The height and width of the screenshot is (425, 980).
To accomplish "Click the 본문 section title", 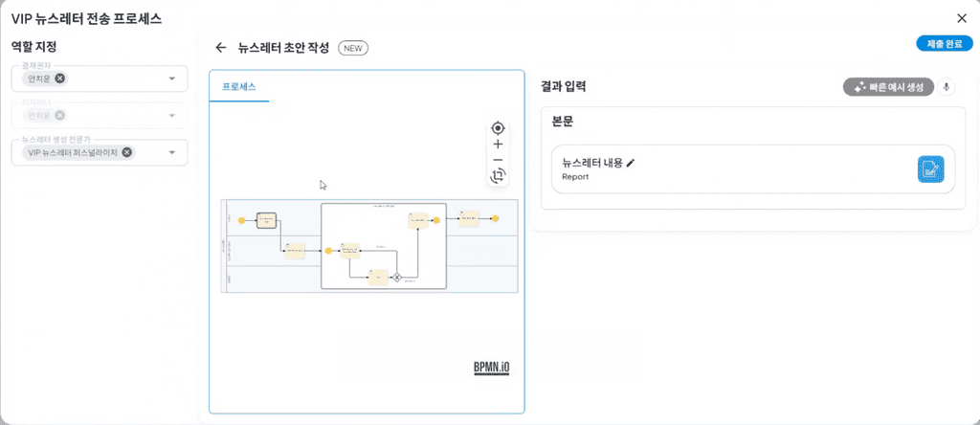I will [x=563, y=122].
